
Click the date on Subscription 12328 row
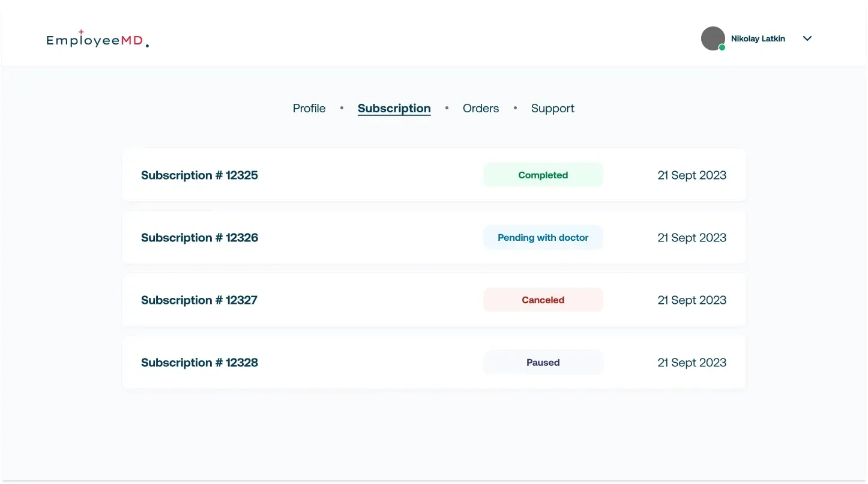coord(692,363)
